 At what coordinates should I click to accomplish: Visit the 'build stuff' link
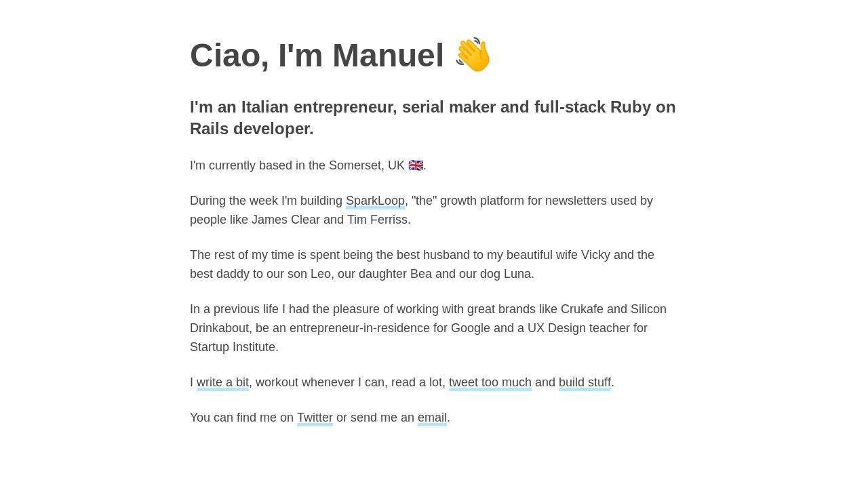[585, 382]
